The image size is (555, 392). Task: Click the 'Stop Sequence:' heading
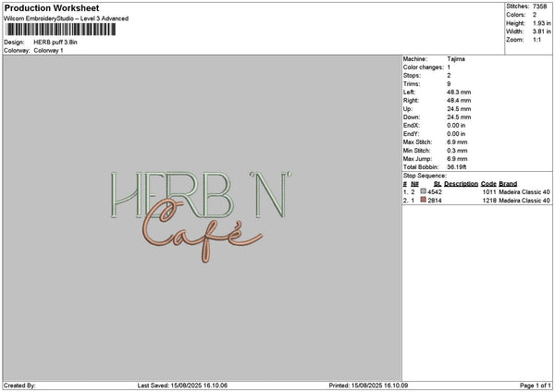[x=425, y=176]
